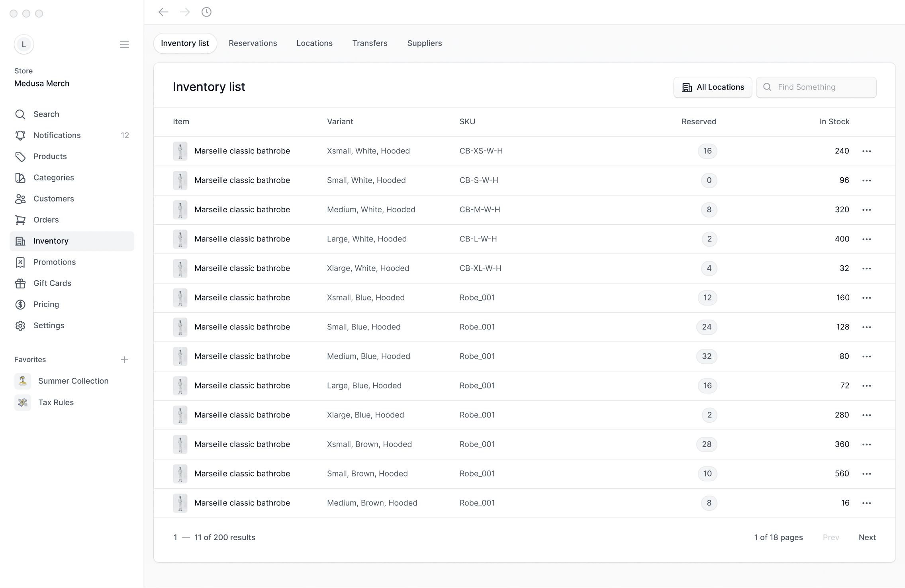Open the Pricing section
This screenshot has height=588, width=905.
pyautogui.click(x=46, y=304)
